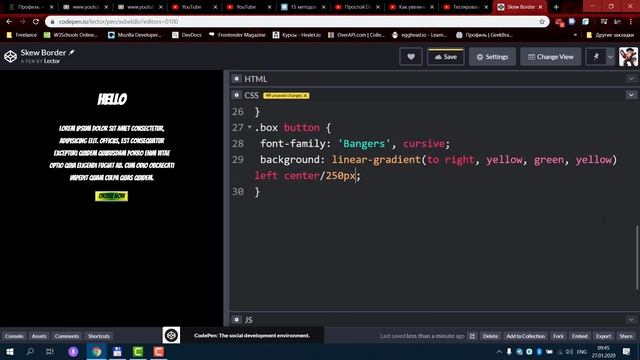Expand JS panel options chevron
Image resolution: width=640 pixels, height=360 pixels.
tap(631, 320)
